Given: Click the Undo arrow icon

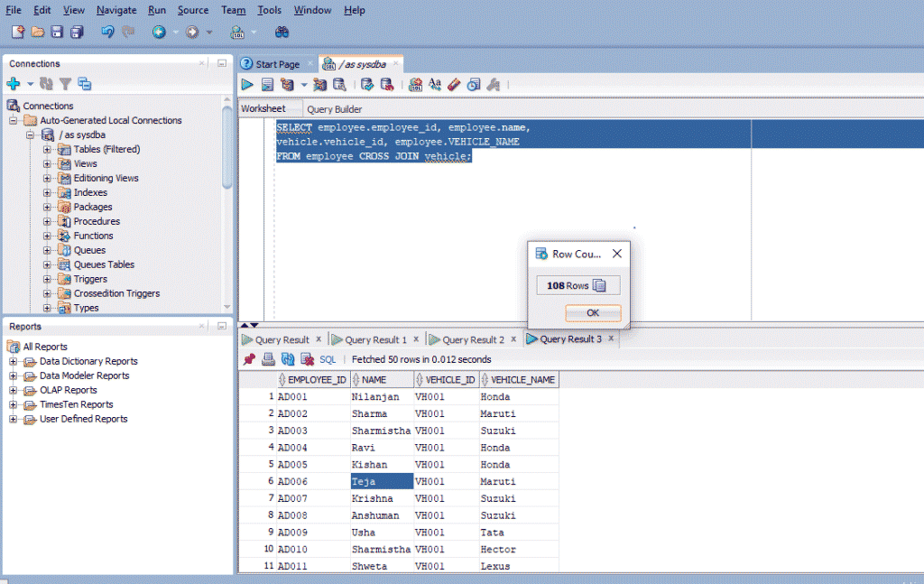Looking at the screenshot, I should pyautogui.click(x=107, y=32).
